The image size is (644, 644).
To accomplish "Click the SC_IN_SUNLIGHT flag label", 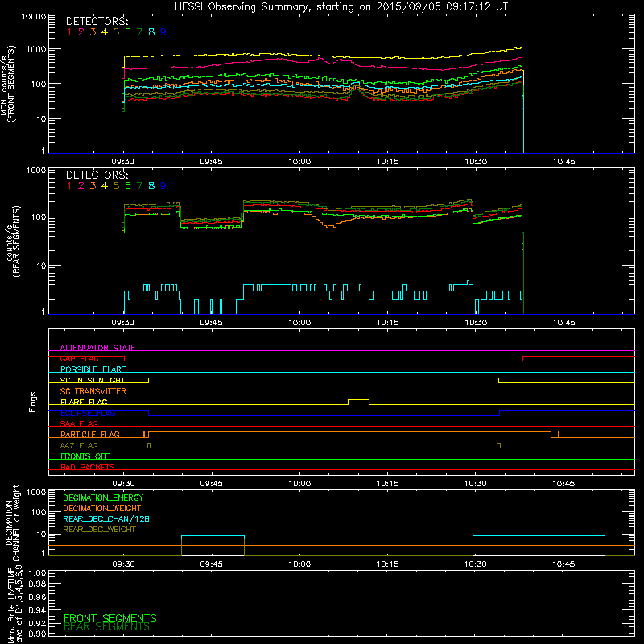I will 93,380.
